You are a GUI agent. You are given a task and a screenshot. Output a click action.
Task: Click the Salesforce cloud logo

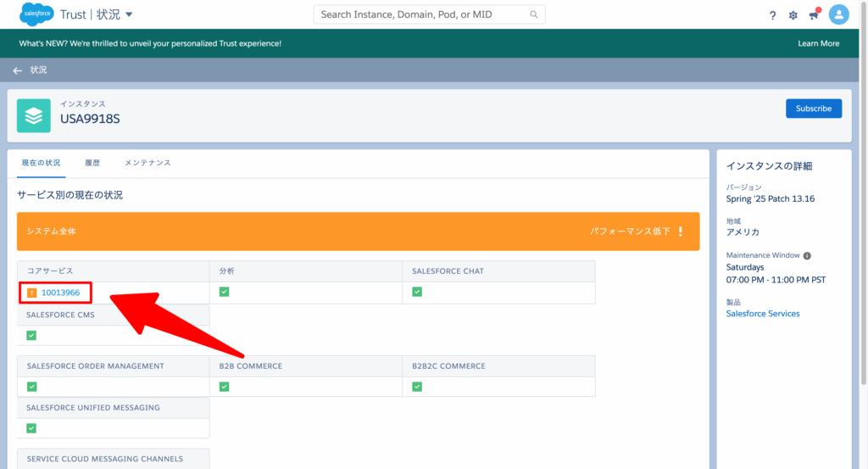pyautogui.click(x=36, y=14)
